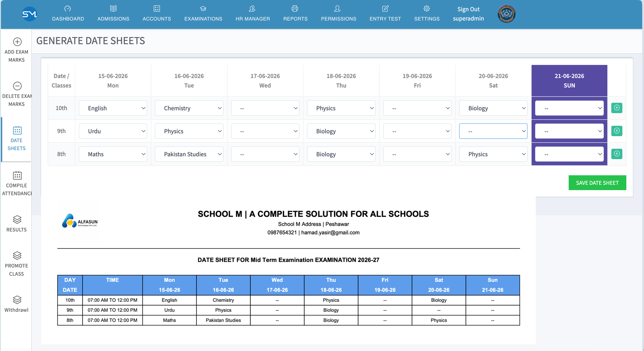
Task: Open the Accounts calculator icon
Action: [157, 8]
